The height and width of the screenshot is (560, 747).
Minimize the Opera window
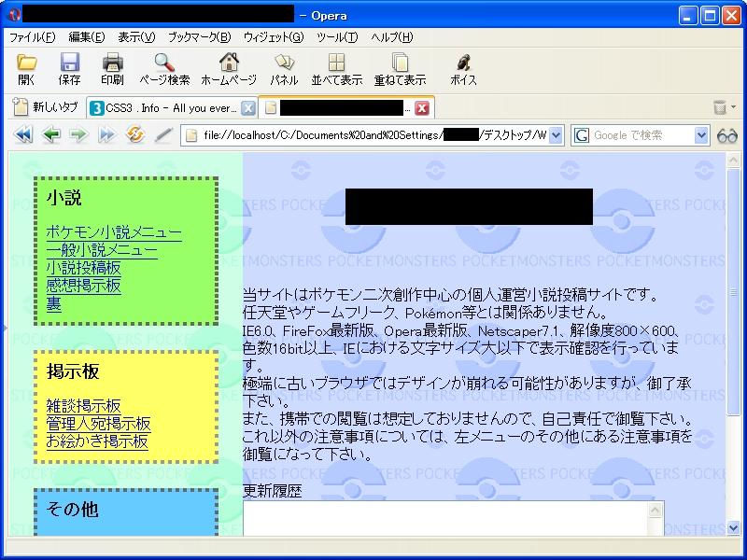pos(687,16)
